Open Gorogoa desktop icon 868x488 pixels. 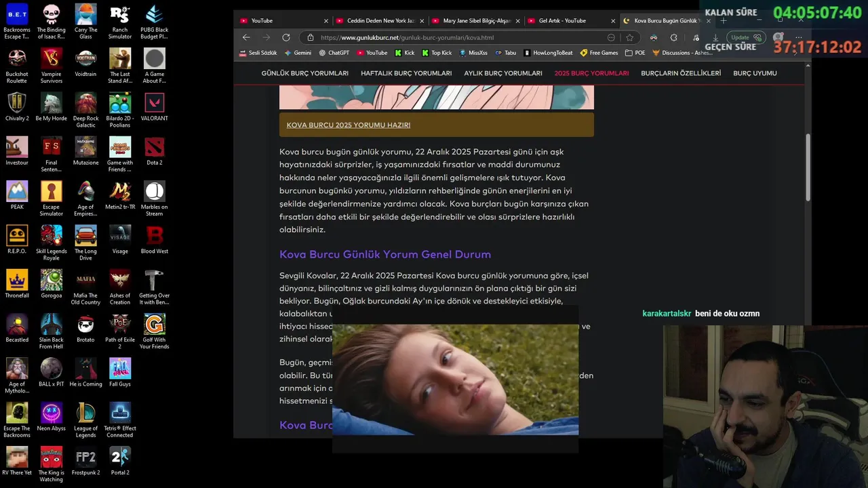(x=51, y=284)
